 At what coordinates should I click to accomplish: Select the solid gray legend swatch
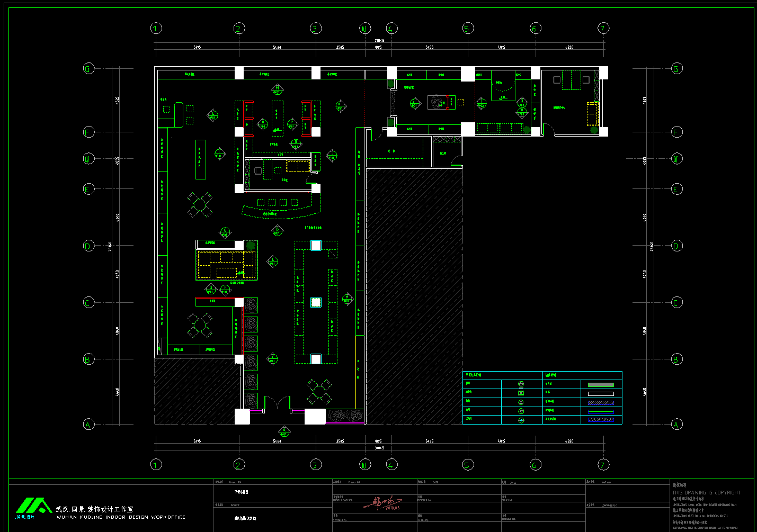coord(601,385)
